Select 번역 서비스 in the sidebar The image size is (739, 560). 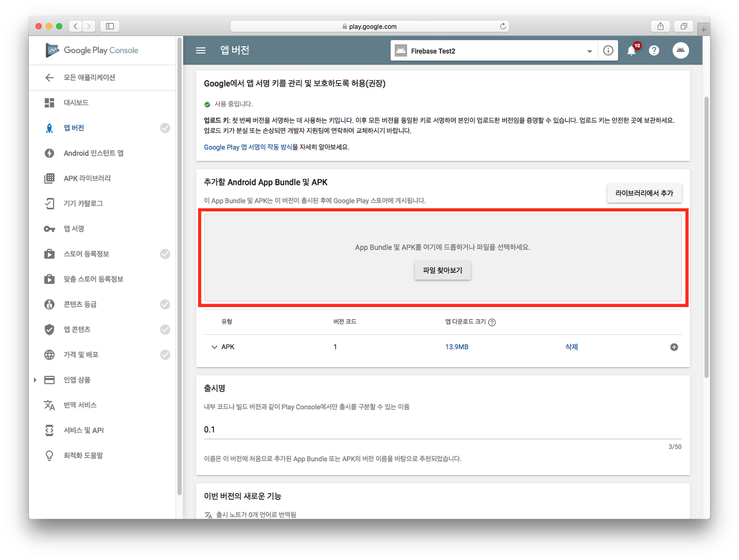pyautogui.click(x=80, y=405)
